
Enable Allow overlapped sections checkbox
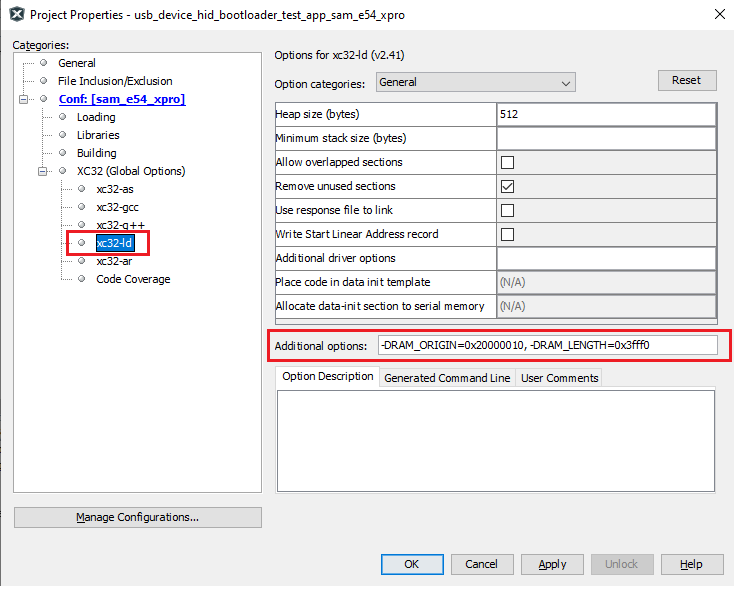507,162
